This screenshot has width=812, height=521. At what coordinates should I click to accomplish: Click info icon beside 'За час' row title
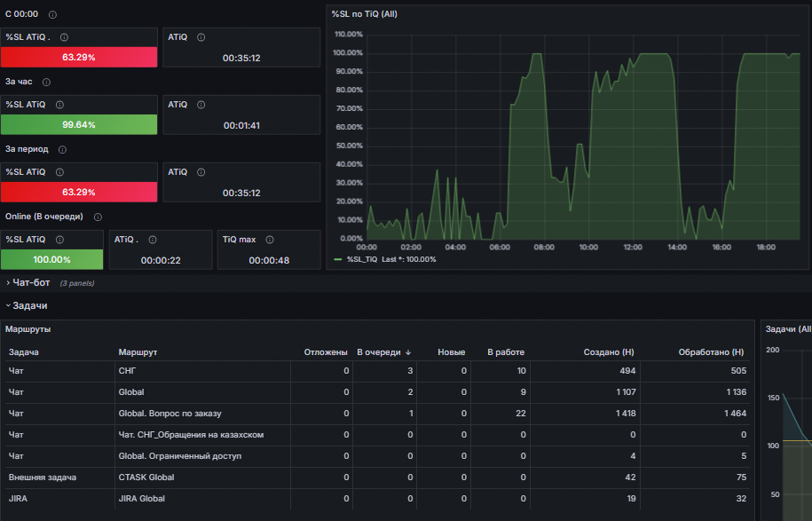click(x=46, y=82)
